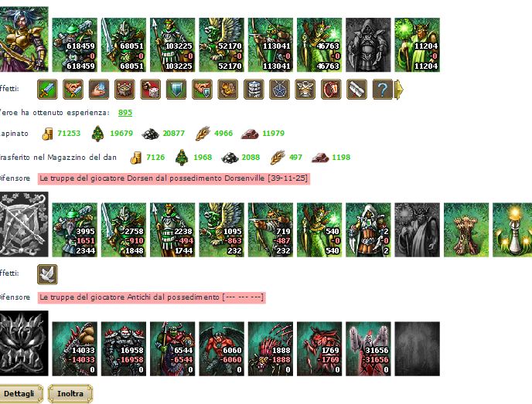Expand effects list with yellow arrow
The width and height of the screenshot is (532, 404).
tap(399, 89)
